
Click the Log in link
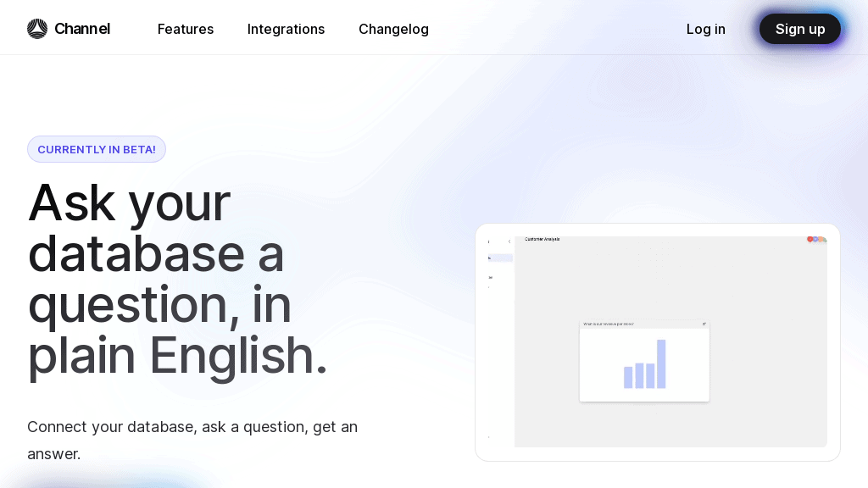[705, 29]
